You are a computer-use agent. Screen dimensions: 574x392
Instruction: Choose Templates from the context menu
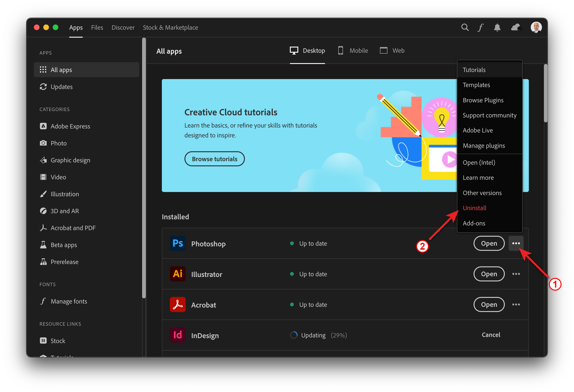[x=490, y=85]
